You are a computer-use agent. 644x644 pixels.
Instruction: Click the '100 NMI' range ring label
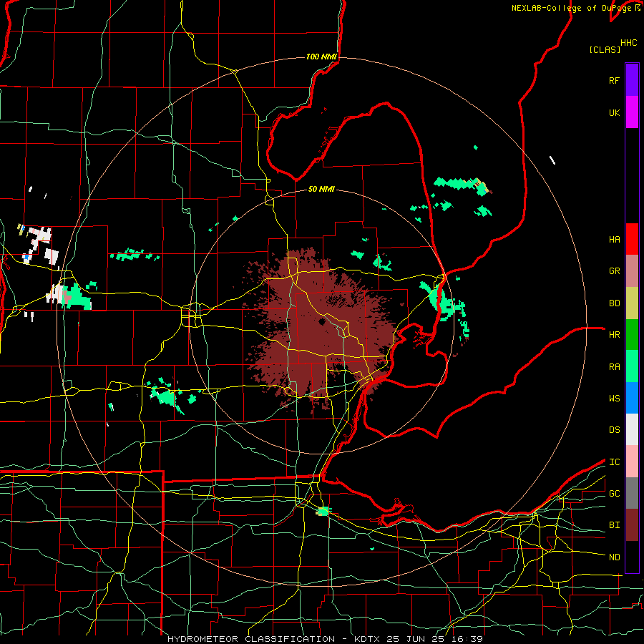(x=321, y=57)
